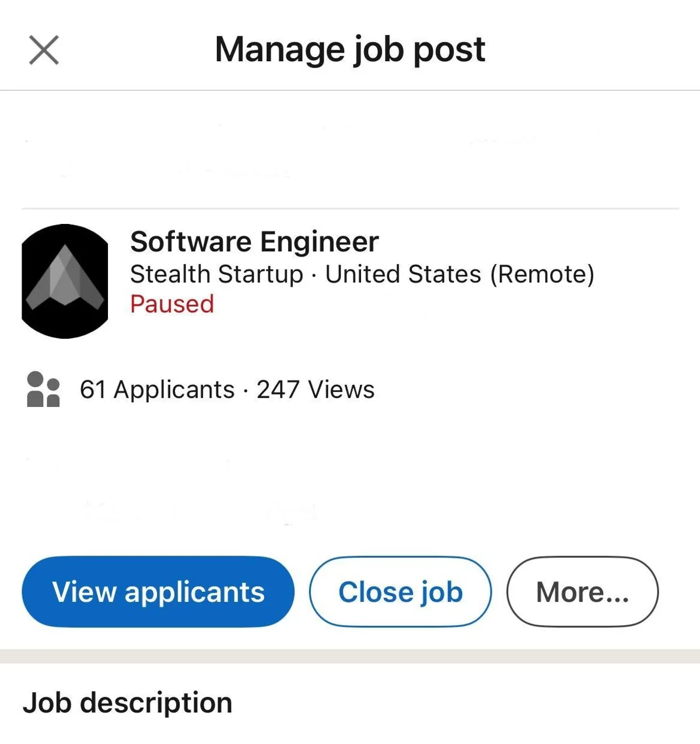Close the Manage job post screen
The height and width of the screenshot is (744, 700).
[44, 50]
